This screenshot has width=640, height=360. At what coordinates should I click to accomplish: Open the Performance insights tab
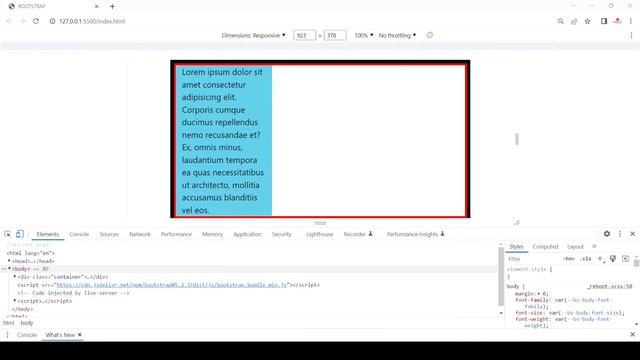[416, 234]
